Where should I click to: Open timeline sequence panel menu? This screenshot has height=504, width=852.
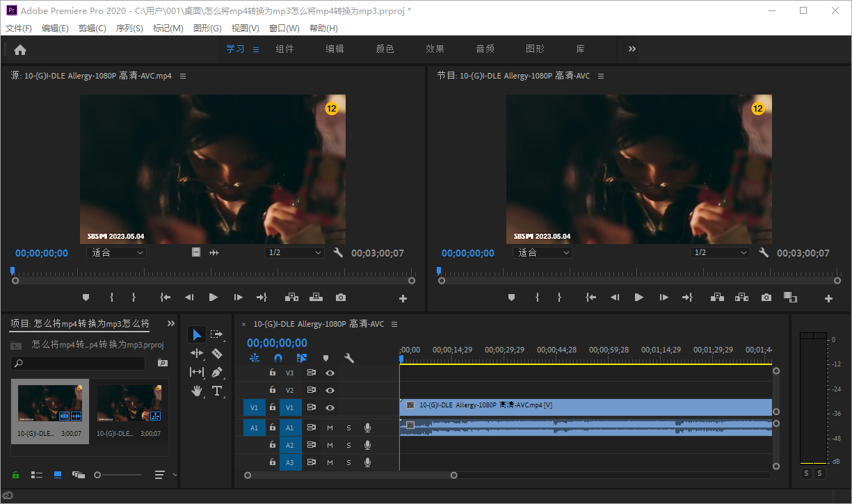pyautogui.click(x=394, y=324)
